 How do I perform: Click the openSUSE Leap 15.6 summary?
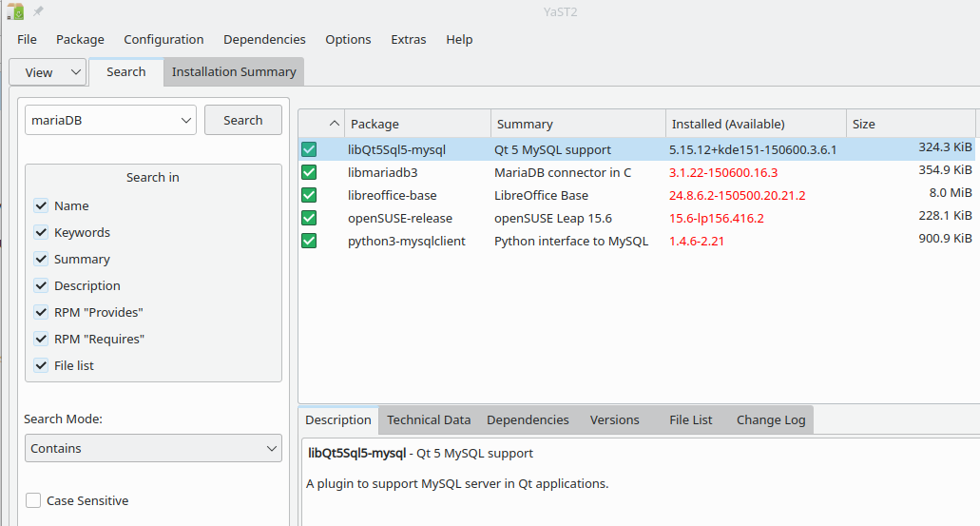553,218
